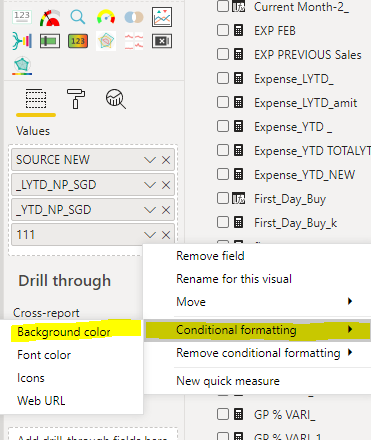Click the SOURCE NEW field pill

(93, 160)
